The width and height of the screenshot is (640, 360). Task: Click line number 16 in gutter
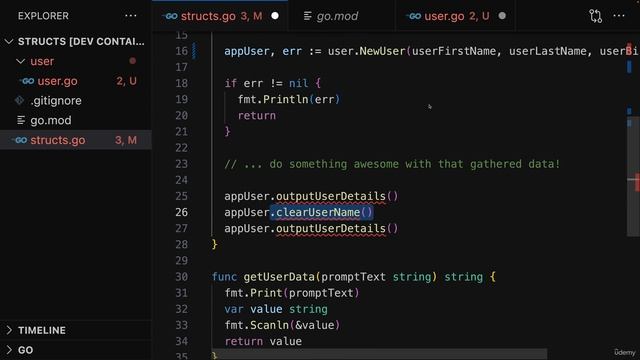(x=182, y=51)
